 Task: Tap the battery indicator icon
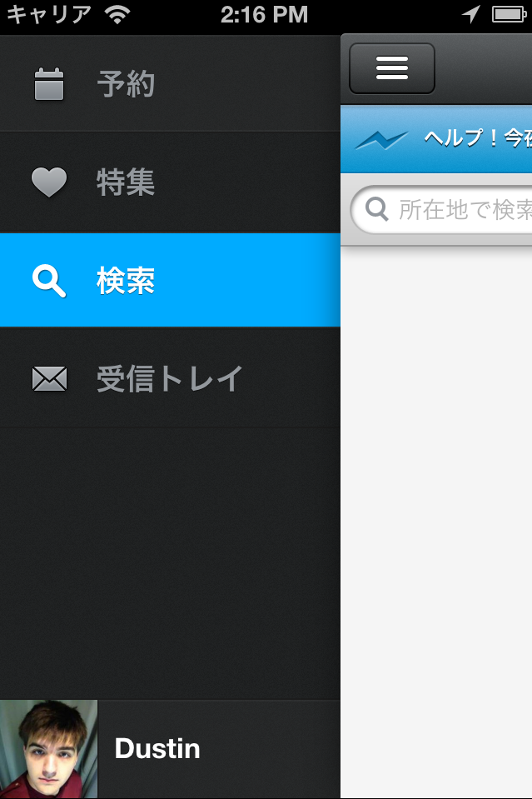(509, 14)
